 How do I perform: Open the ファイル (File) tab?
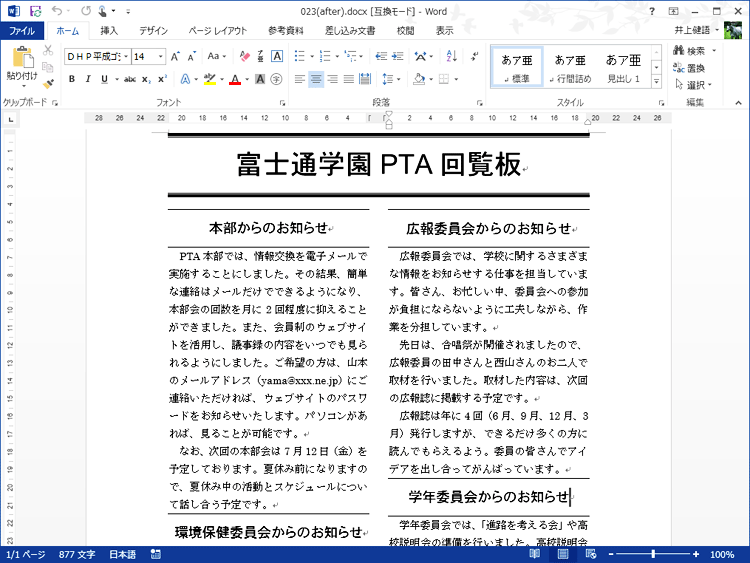22,31
